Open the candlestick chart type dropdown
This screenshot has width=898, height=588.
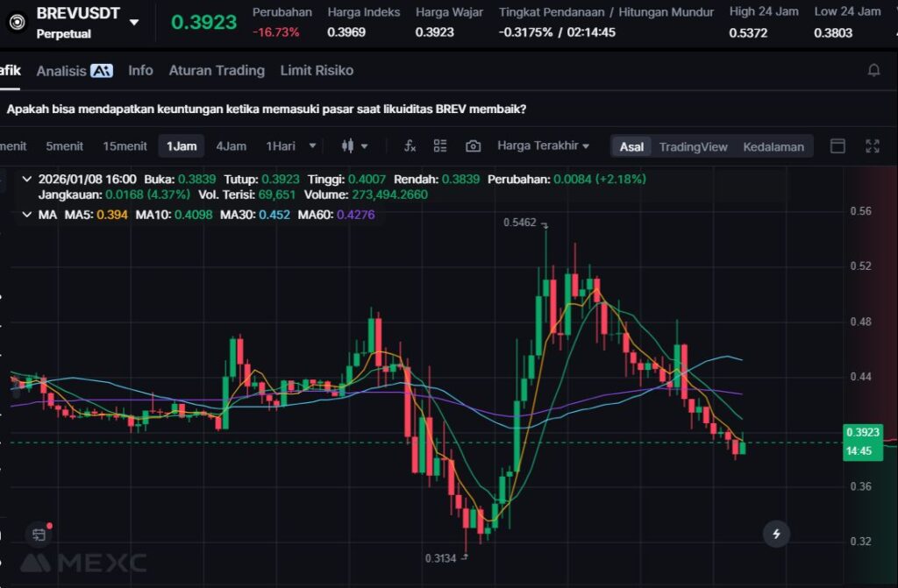click(354, 146)
